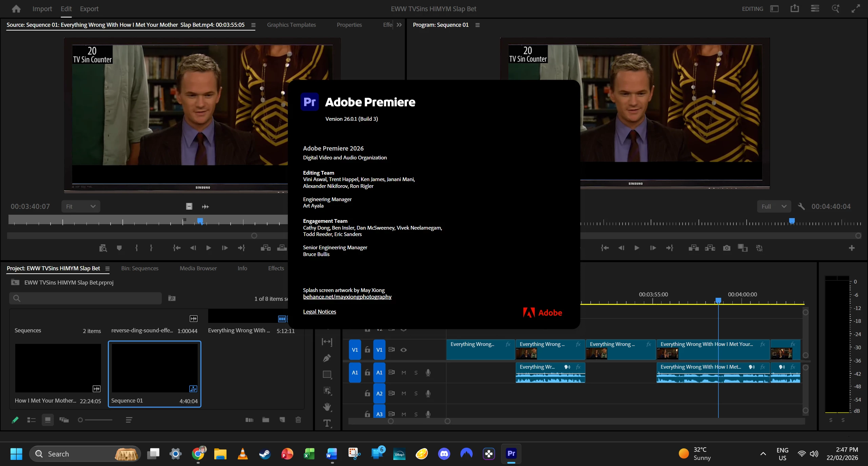This screenshot has height=466, width=868.
Task: Switch Project panel to list view
Action: pyautogui.click(x=32, y=420)
